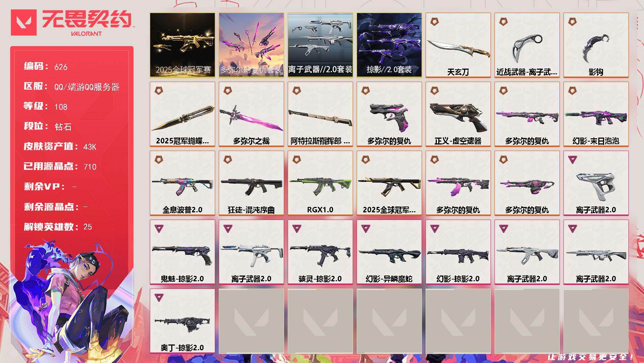Image resolution: width=644 pixels, height=363 pixels.
Task: Open the 离子武器//2.0套装 bundle
Action: [320, 45]
